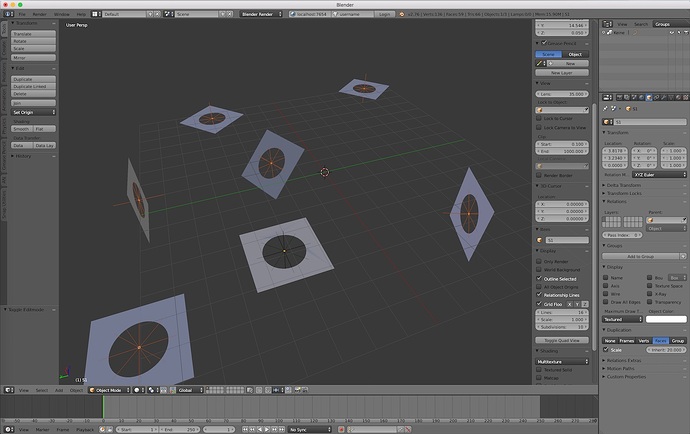Open Blender Render engine dropdown
The image size is (690, 434).
point(261,14)
